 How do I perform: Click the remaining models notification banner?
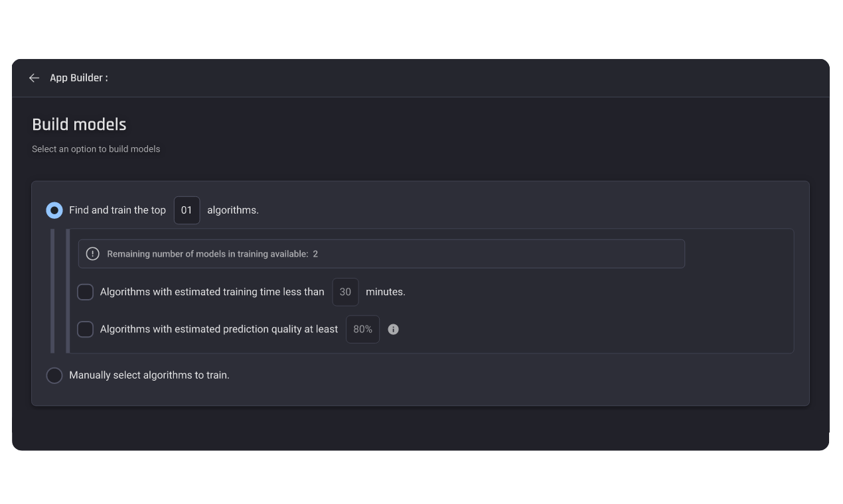coord(382,253)
